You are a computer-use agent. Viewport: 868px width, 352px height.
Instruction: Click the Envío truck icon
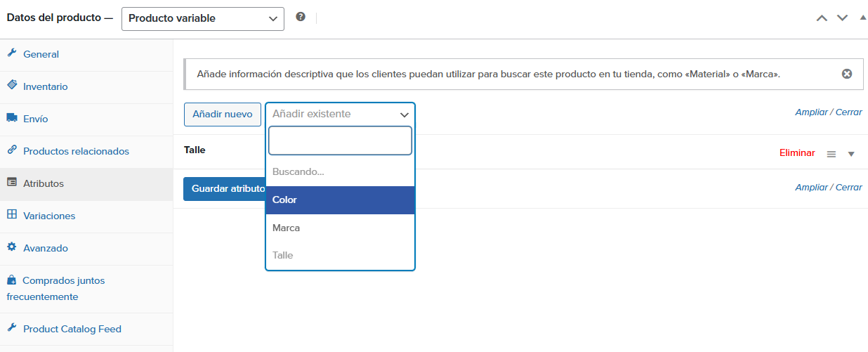click(11, 118)
